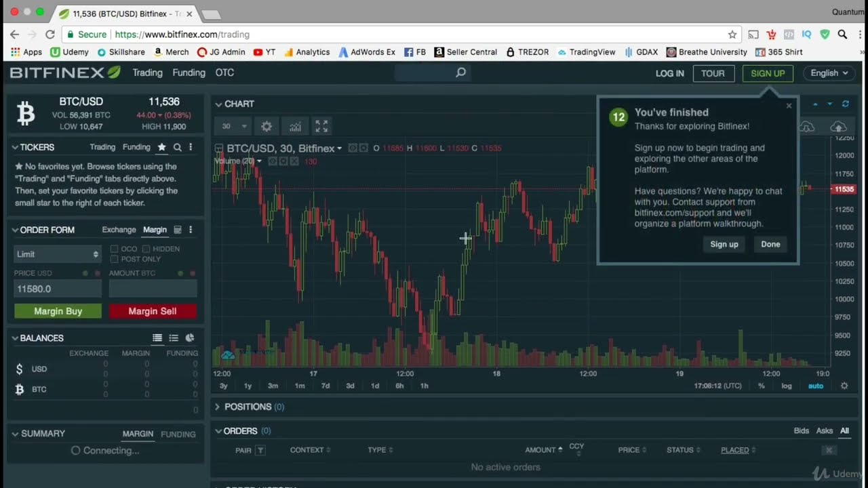868x488 pixels.
Task: Open the GDAX bookmark
Action: [x=642, y=52]
